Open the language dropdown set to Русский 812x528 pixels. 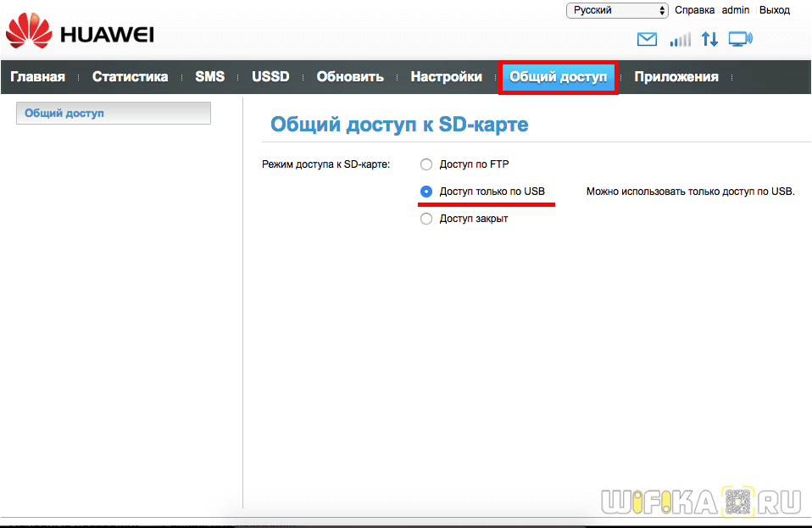[617, 10]
